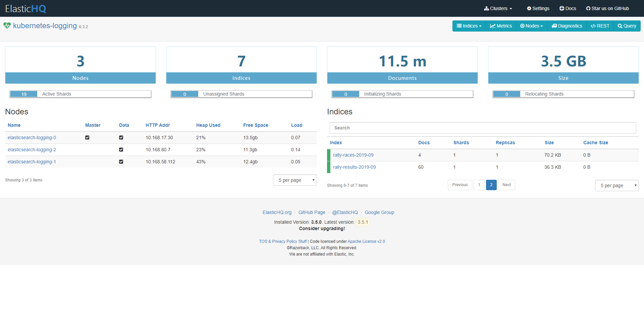Open index rally-results-2019-09
This screenshot has height=325, width=644.
[x=355, y=167]
